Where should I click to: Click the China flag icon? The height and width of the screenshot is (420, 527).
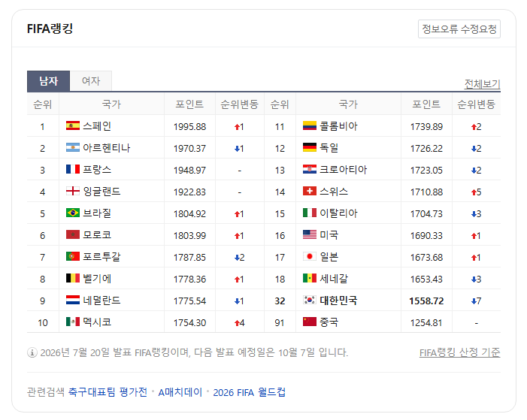310,322
